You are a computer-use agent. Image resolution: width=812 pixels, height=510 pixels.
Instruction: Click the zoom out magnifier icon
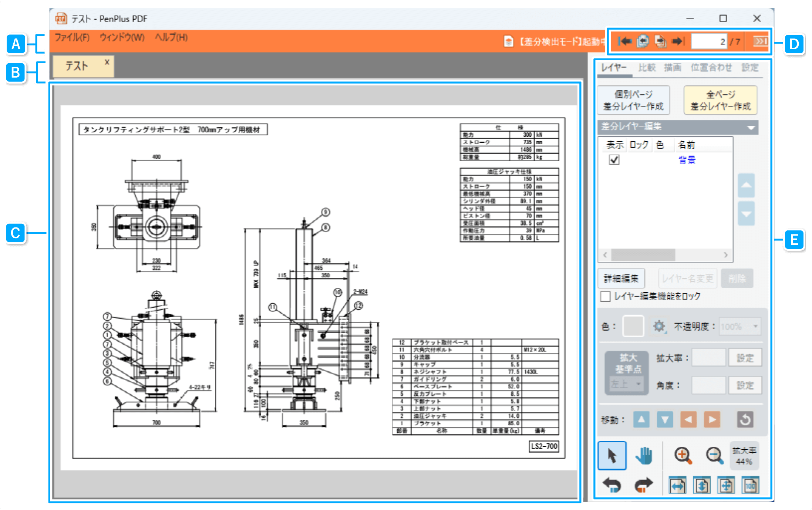point(714,456)
